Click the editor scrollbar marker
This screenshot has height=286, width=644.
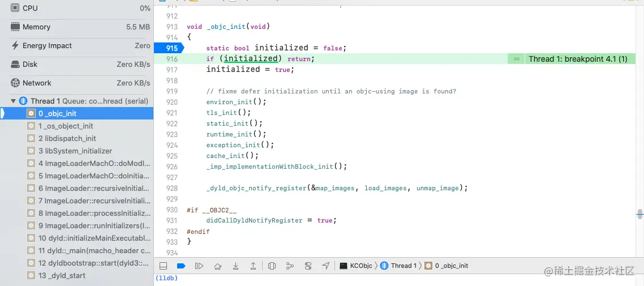pyautogui.click(x=640, y=213)
